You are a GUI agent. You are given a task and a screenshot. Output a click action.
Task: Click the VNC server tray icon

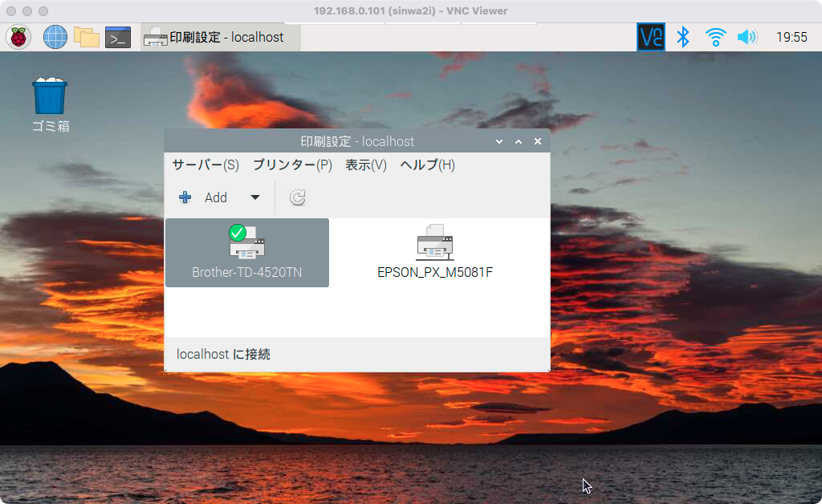tap(650, 37)
